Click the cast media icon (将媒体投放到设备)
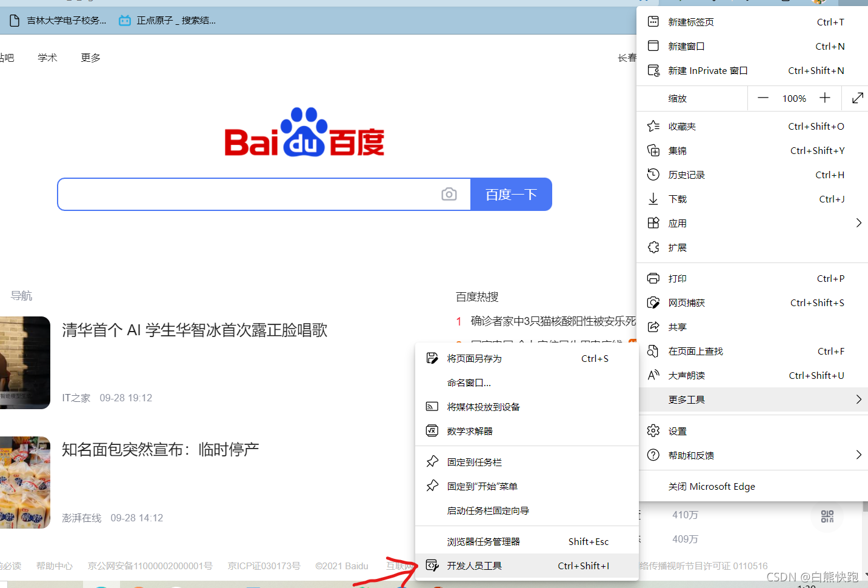The image size is (868, 588). 432,407
